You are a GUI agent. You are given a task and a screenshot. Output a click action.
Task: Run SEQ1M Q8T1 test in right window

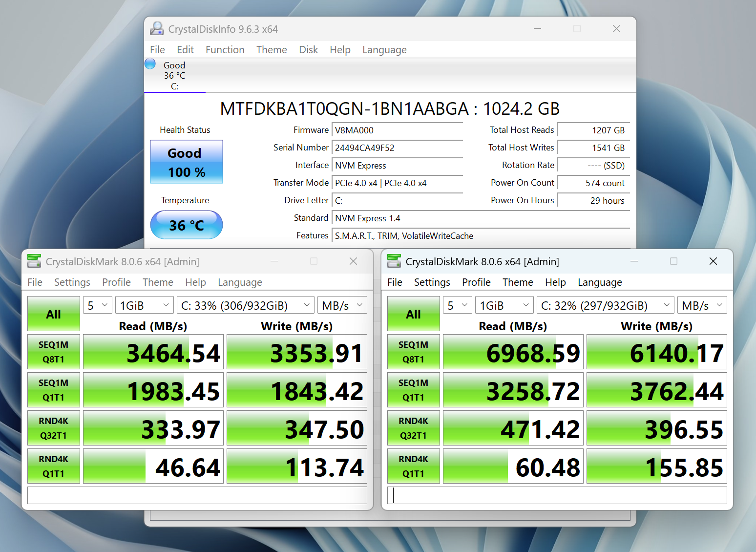(x=414, y=352)
